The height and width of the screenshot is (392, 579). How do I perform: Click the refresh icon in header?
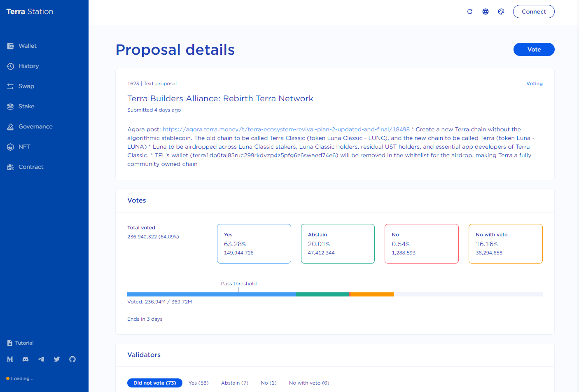click(470, 12)
